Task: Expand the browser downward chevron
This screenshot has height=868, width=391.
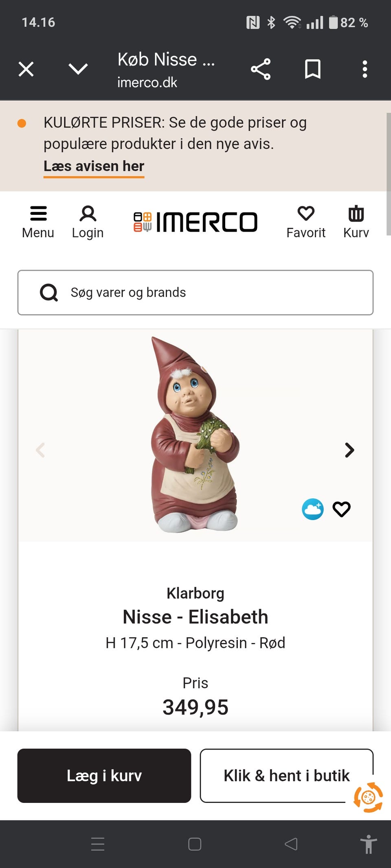Action: tap(78, 69)
